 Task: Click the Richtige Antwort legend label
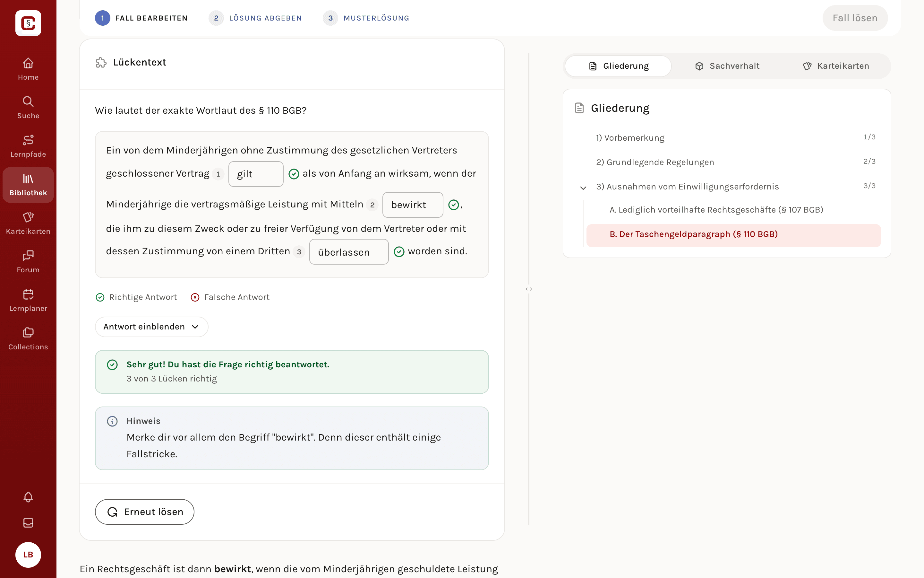click(143, 297)
